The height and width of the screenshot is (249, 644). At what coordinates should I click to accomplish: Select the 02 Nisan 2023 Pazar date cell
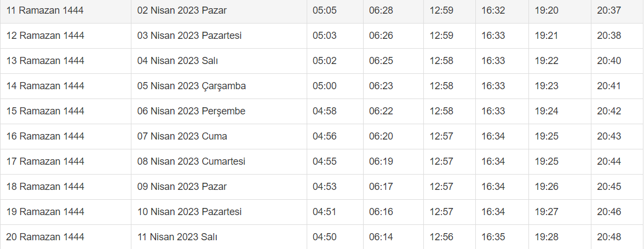click(x=182, y=10)
